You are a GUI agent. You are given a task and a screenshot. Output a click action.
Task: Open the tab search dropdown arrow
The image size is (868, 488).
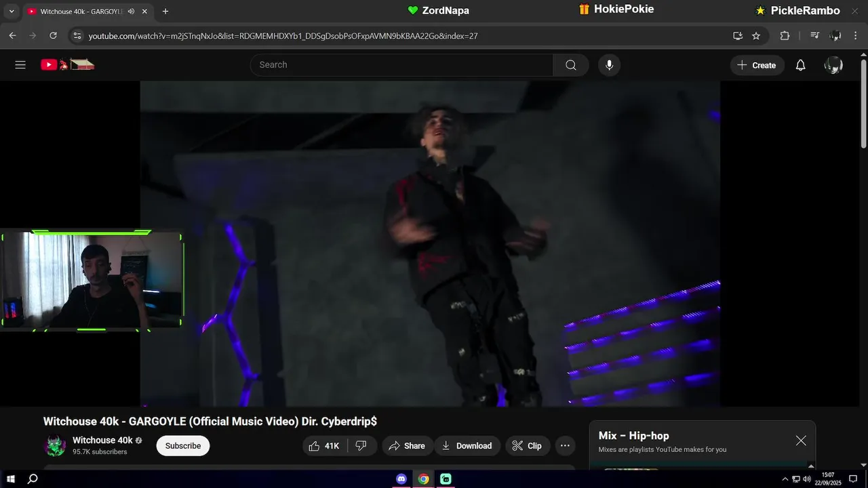click(x=11, y=12)
